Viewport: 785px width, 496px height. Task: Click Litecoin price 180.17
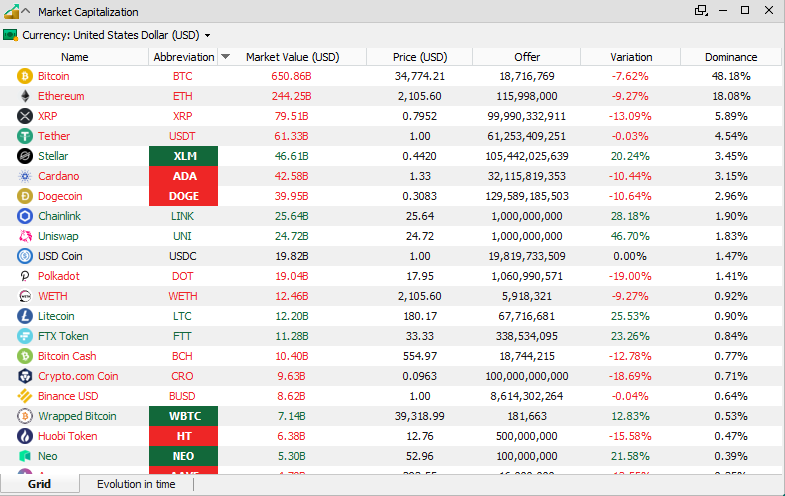tap(420, 316)
